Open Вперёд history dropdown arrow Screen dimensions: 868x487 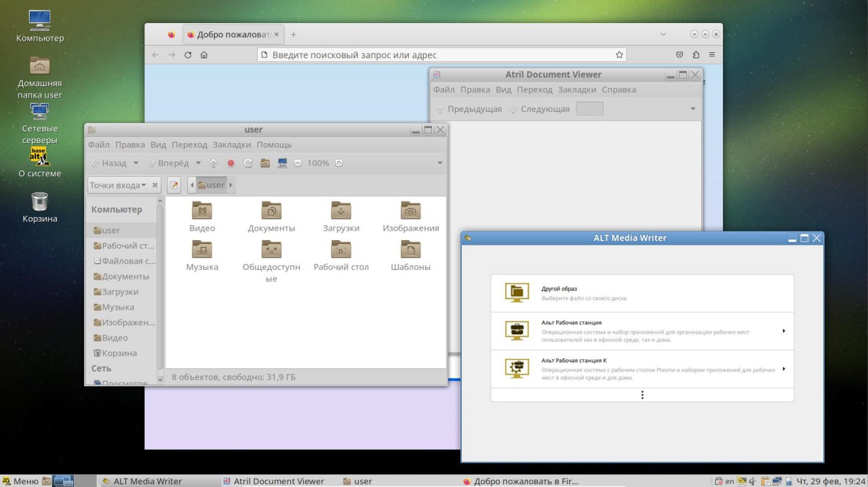click(x=198, y=163)
